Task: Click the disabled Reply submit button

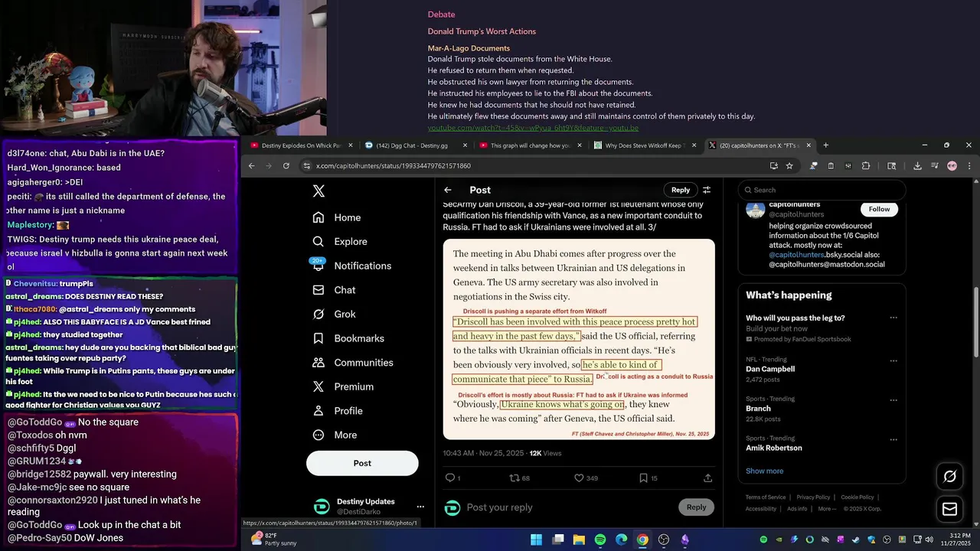Action: tap(696, 507)
